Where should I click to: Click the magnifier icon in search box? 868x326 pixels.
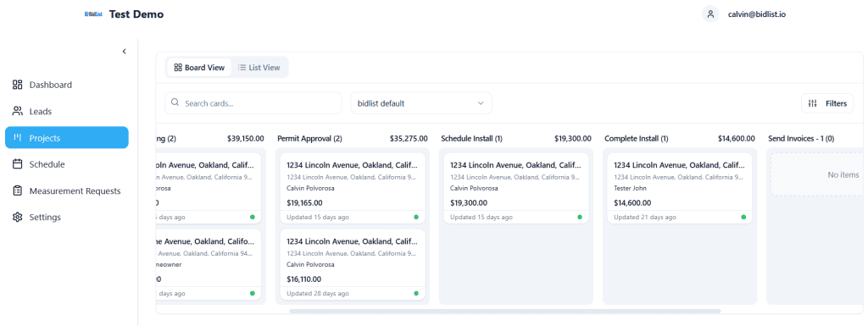tap(175, 102)
